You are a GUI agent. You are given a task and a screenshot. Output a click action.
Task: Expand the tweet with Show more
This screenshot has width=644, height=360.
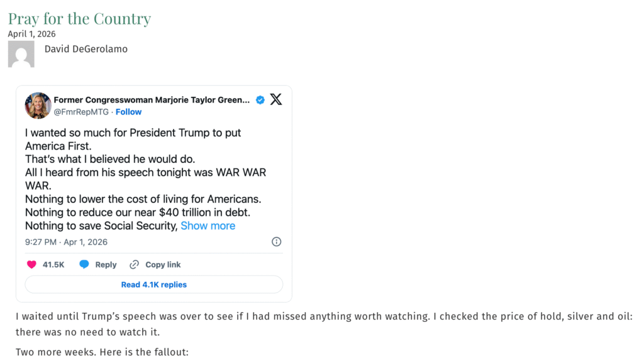(208, 225)
